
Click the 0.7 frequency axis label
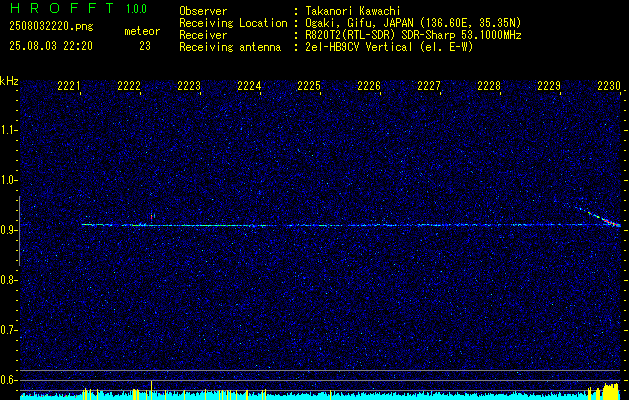pos(7,330)
